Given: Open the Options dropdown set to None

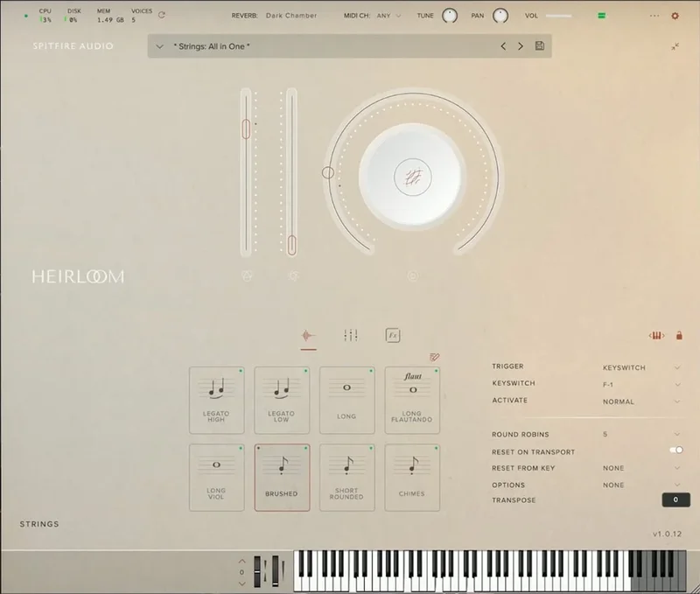Looking at the screenshot, I should [641, 486].
